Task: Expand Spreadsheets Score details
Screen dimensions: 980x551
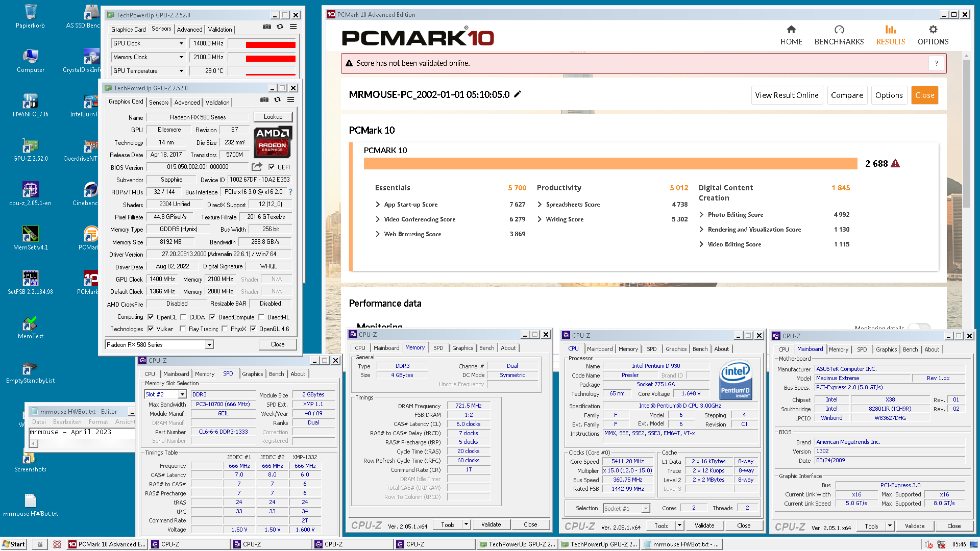Action: coord(540,205)
